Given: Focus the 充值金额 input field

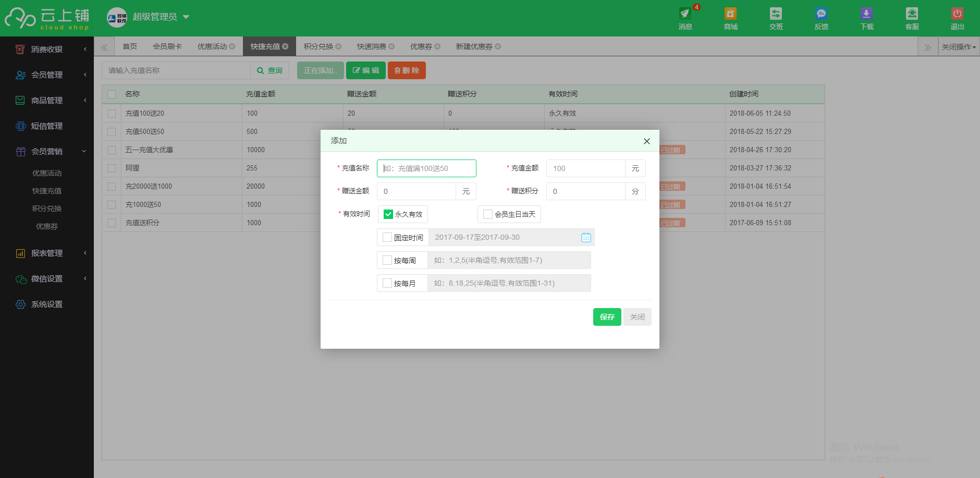Looking at the screenshot, I should [586, 168].
